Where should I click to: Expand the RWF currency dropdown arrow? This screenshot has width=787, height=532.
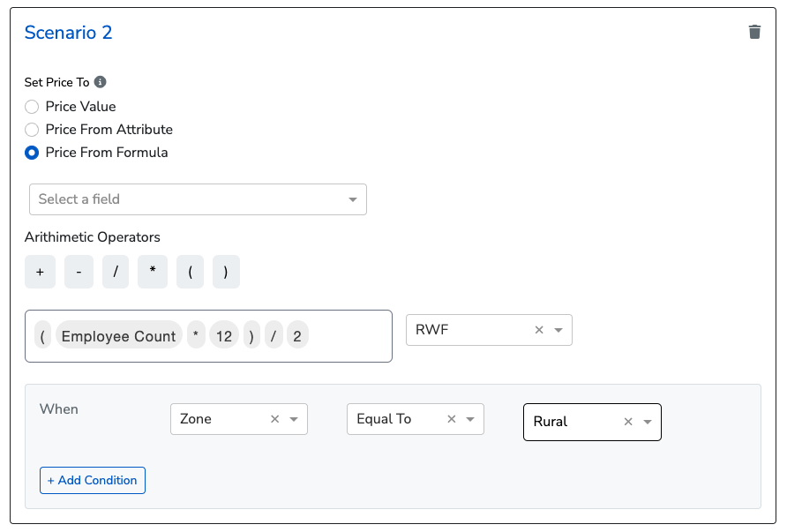(x=558, y=330)
